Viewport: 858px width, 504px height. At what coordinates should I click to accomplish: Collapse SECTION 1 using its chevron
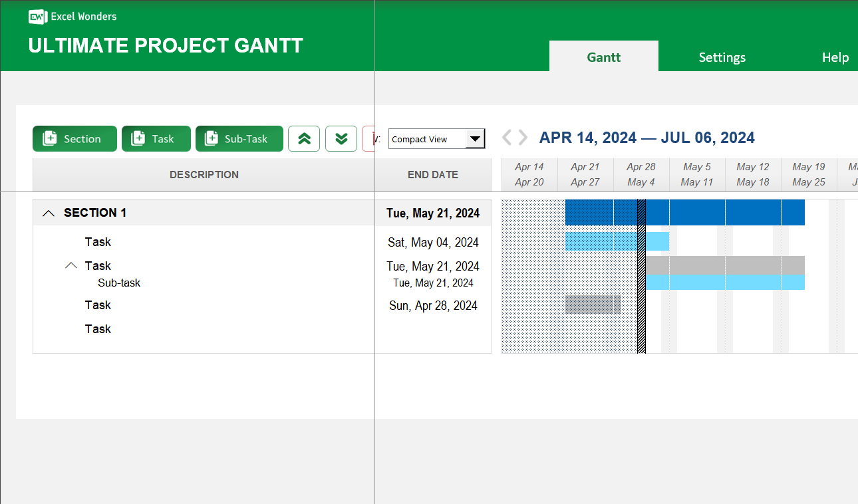48,212
